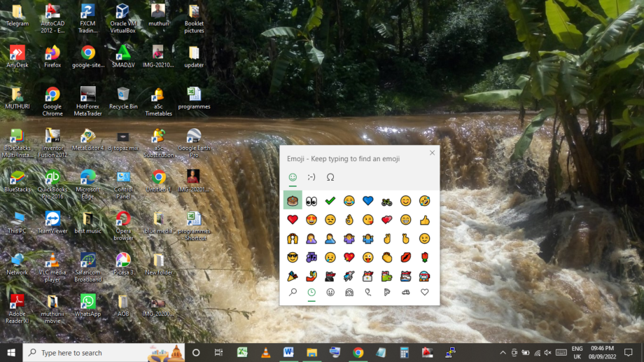Select the rose emoji
The image size is (644, 362).
pyautogui.click(x=425, y=258)
